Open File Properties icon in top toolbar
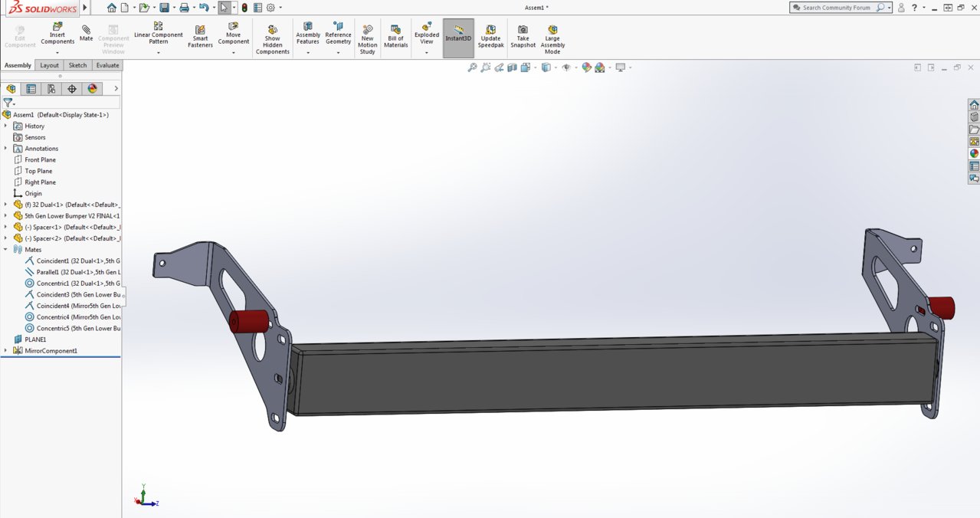This screenshot has height=518, width=980. point(257,8)
